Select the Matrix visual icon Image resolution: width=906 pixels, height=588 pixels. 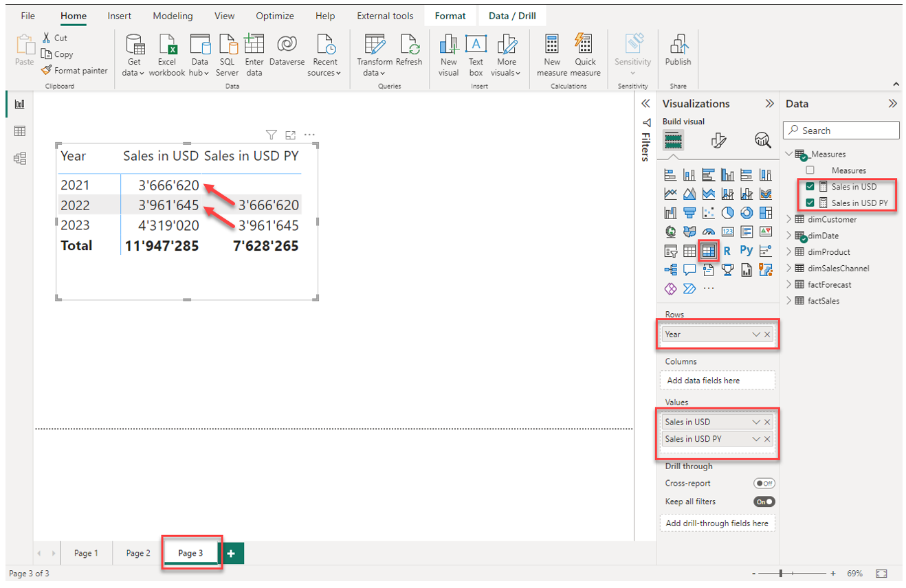click(x=709, y=251)
